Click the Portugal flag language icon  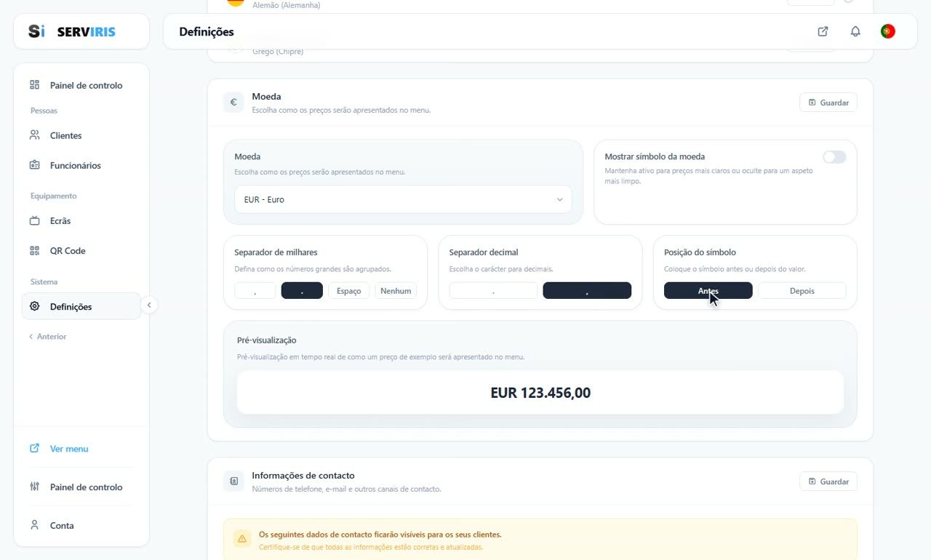click(x=887, y=31)
